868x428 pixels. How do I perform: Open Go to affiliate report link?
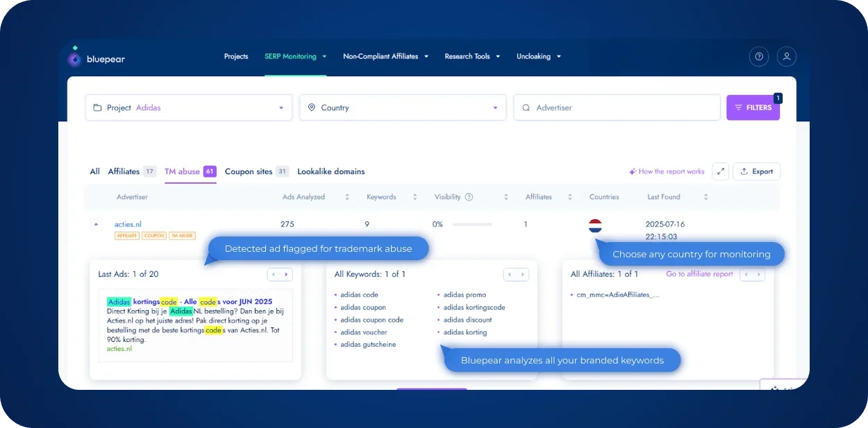click(699, 274)
